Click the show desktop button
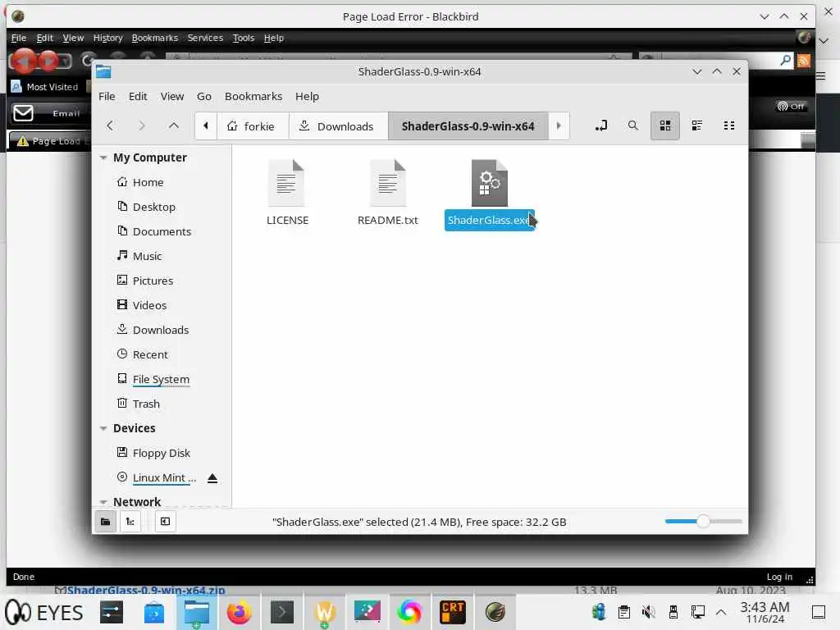840x630 pixels. (x=818, y=612)
